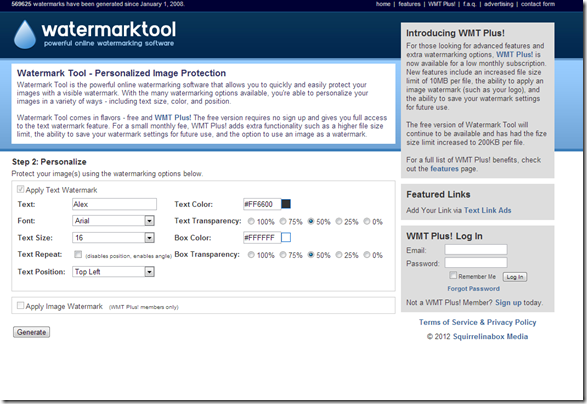
Task: Open the Text Link Ads link
Action: pyautogui.click(x=487, y=210)
